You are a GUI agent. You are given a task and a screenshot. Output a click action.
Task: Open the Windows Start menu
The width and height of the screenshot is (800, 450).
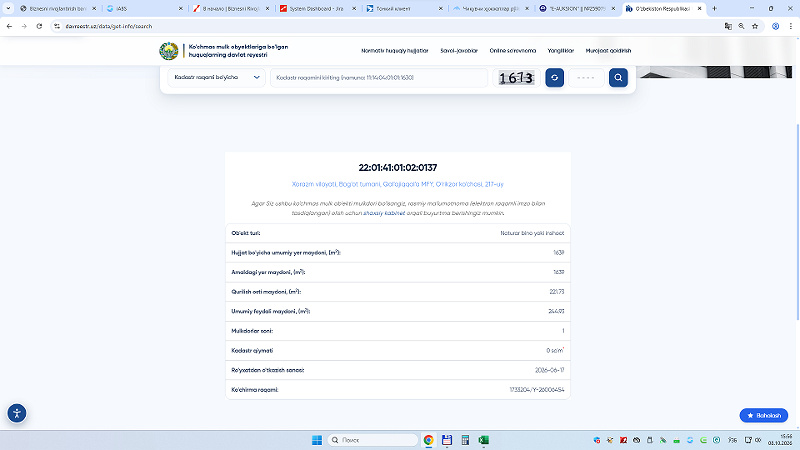point(317,440)
